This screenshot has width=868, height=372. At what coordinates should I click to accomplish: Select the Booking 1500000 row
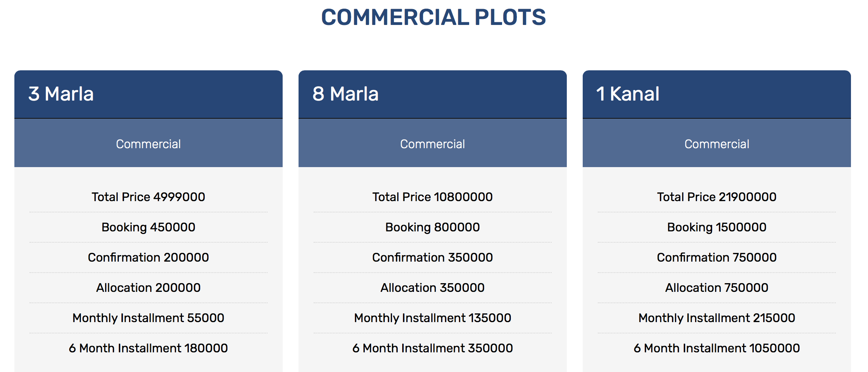pos(717,227)
